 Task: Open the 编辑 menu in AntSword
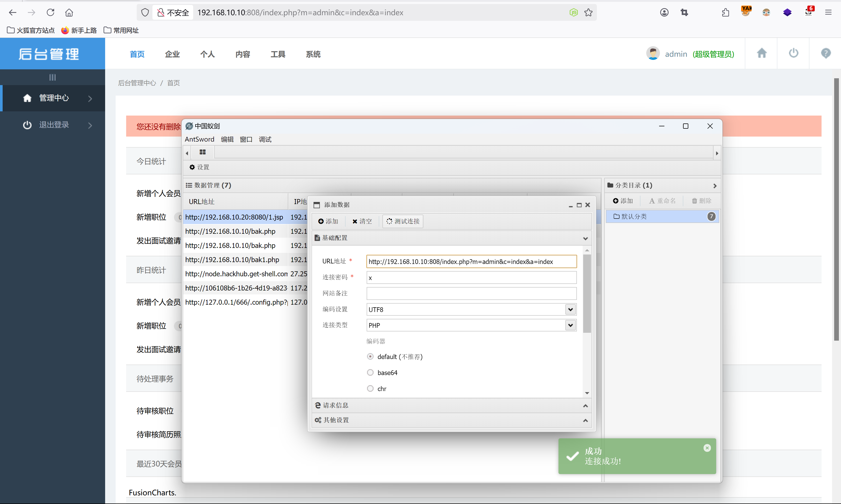click(227, 139)
